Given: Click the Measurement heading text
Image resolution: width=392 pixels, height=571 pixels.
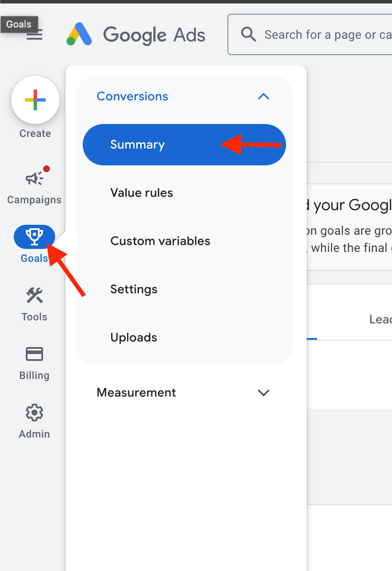Looking at the screenshot, I should 136,393.
